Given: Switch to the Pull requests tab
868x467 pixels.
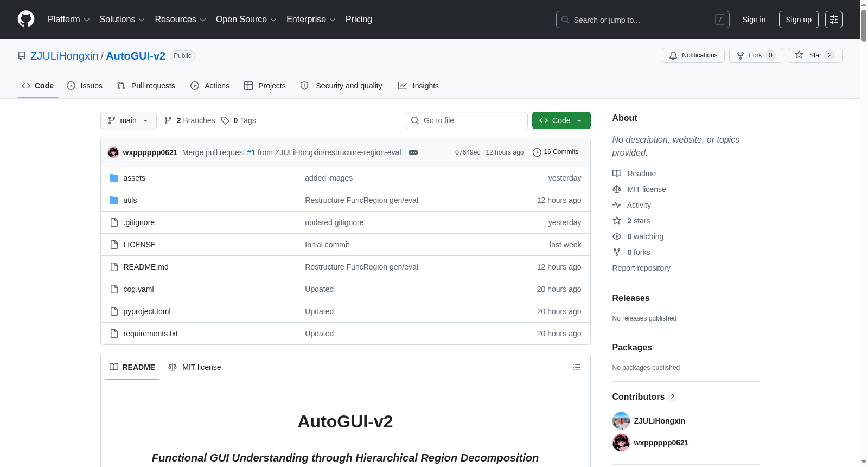Looking at the screenshot, I should pyautogui.click(x=146, y=86).
